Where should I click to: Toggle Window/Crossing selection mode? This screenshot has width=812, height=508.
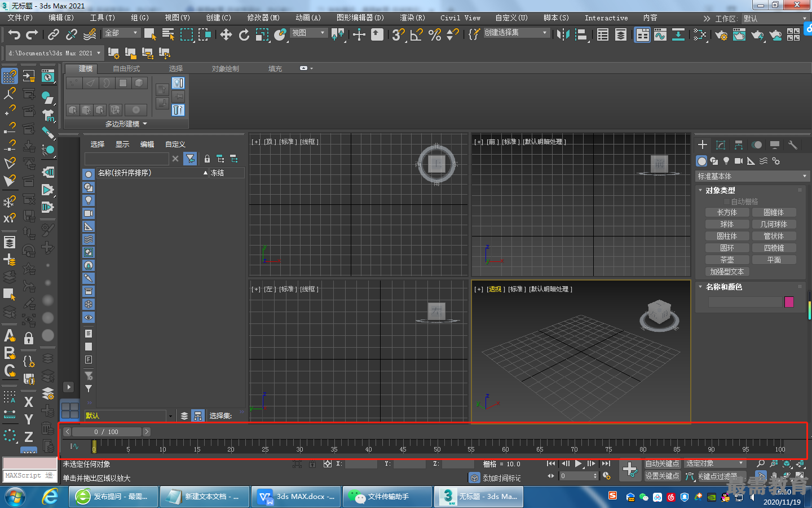point(204,34)
